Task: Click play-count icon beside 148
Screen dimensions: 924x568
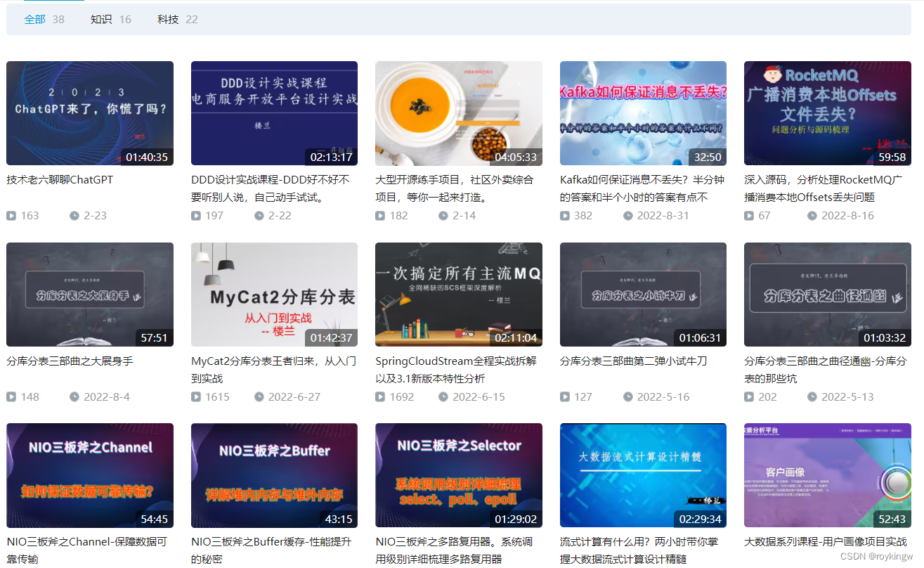Action: (11, 397)
